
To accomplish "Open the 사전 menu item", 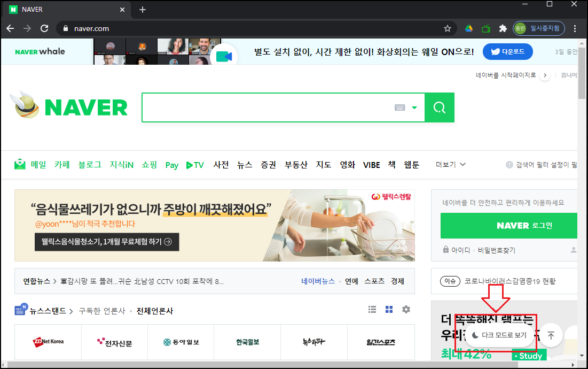I will point(221,165).
